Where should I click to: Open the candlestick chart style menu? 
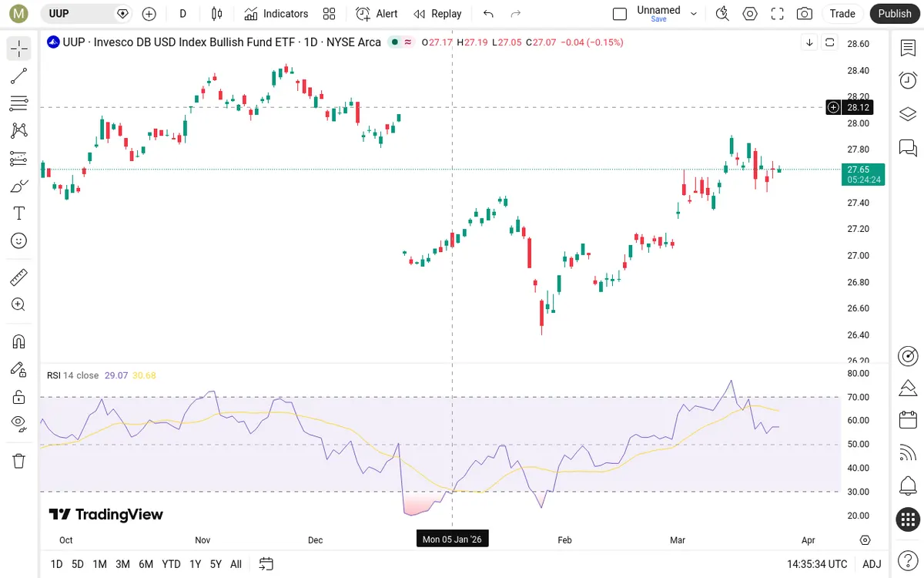[x=217, y=14]
